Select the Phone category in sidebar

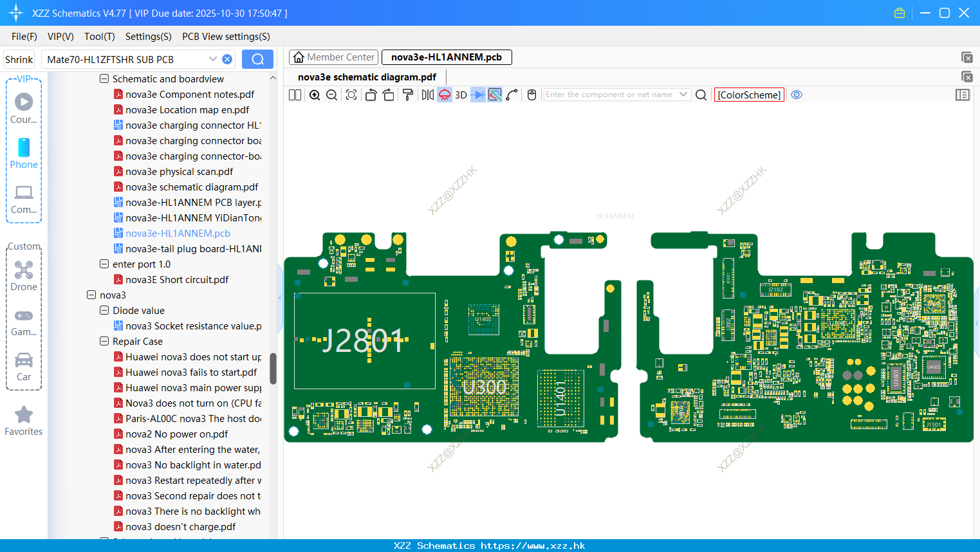(24, 154)
